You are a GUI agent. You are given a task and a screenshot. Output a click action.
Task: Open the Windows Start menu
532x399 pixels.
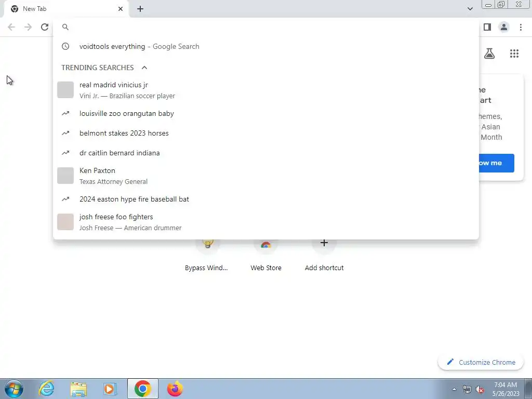14,389
